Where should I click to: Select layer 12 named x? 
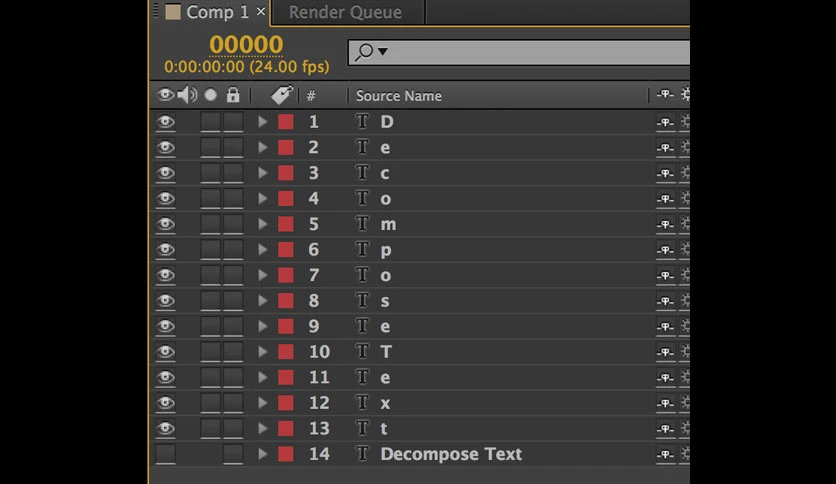(385, 404)
